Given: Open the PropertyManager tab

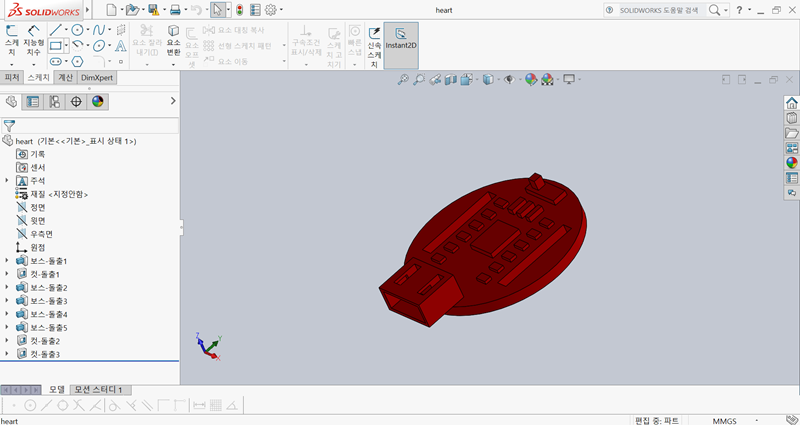Looking at the screenshot, I should point(33,102).
